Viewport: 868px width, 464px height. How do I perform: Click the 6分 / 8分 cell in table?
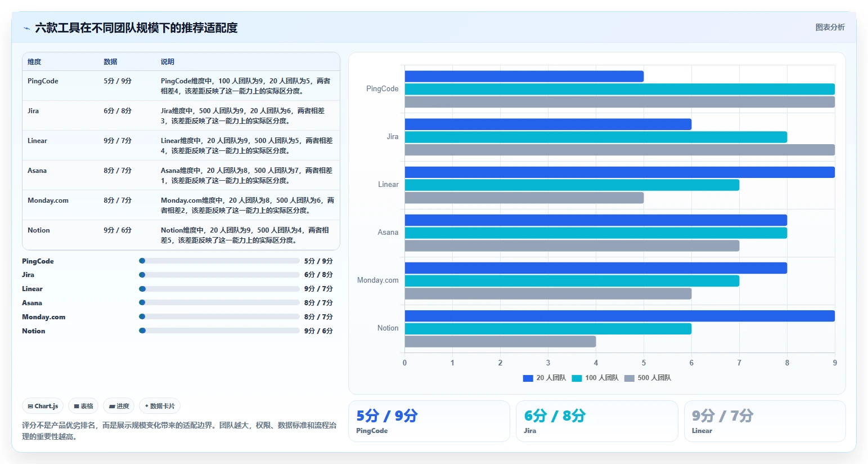click(118, 111)
